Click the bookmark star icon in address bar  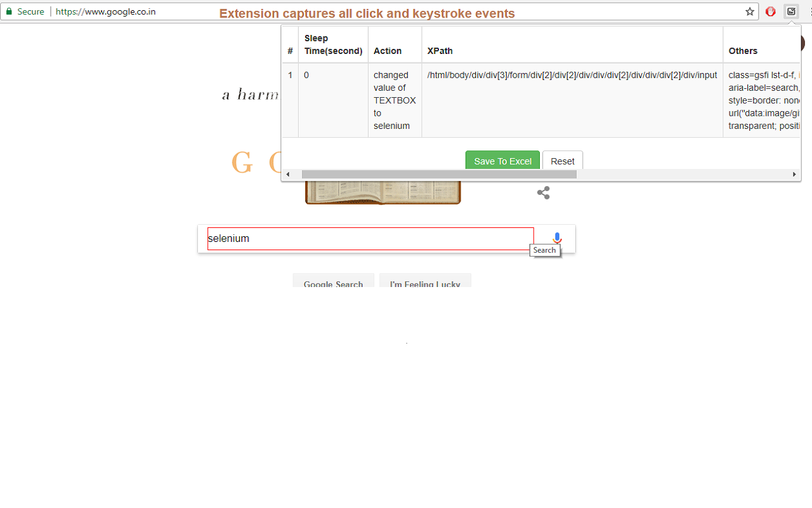[x=750, y=11]
